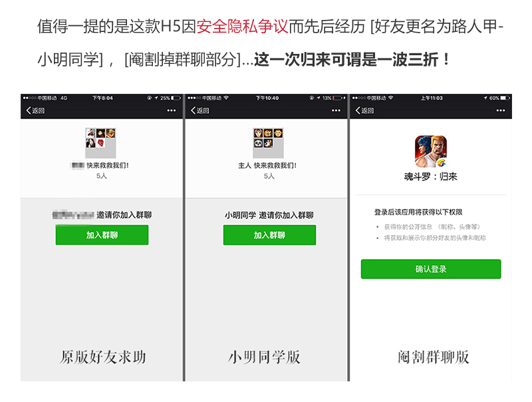Click 小明同学 邀请你加入群聊 text

tap(269, 215)
